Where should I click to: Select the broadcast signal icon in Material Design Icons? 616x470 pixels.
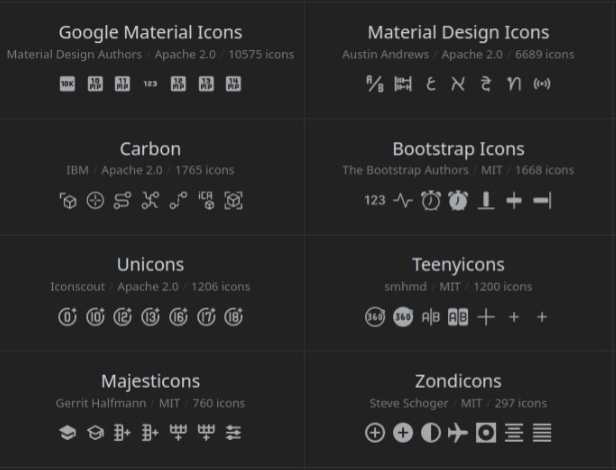point(542,84)
